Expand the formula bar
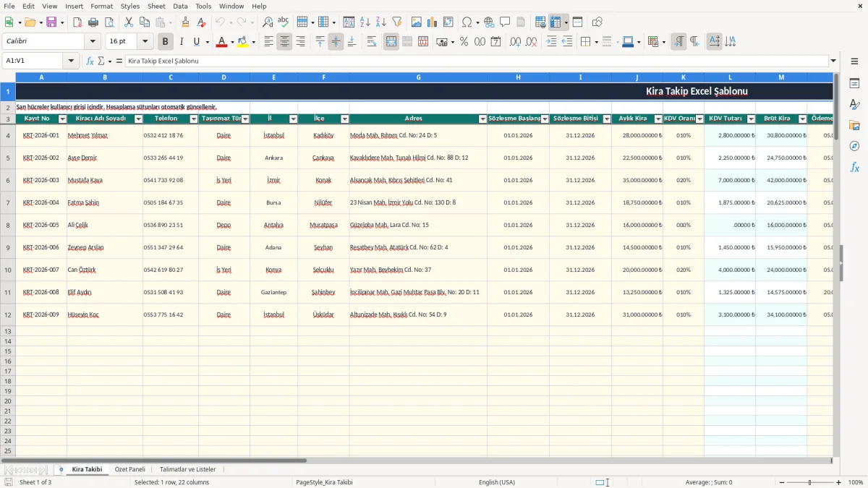Screen dimensions: 868x488 (834, 61)
